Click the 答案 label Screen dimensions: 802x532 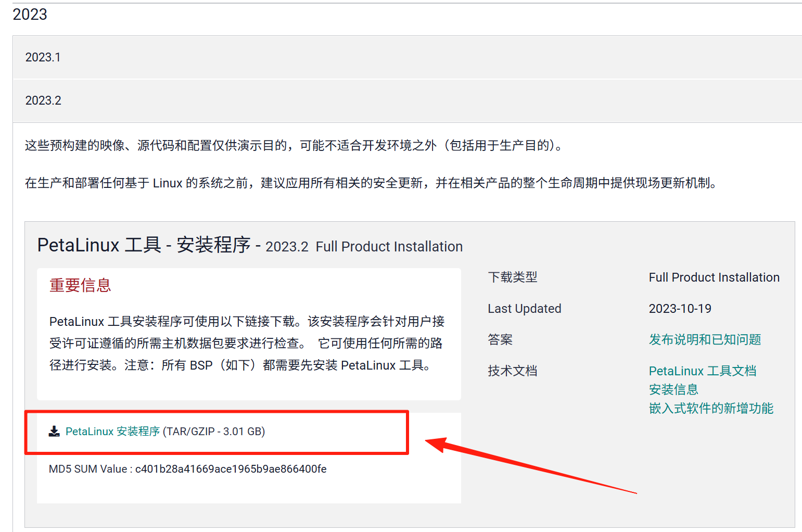pos(500,339)
